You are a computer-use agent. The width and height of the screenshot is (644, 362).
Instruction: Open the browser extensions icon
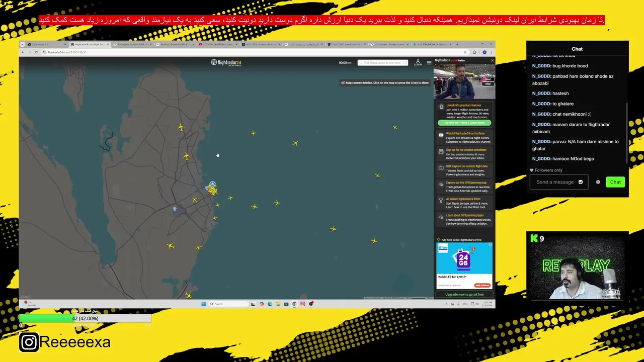point(474,52)
